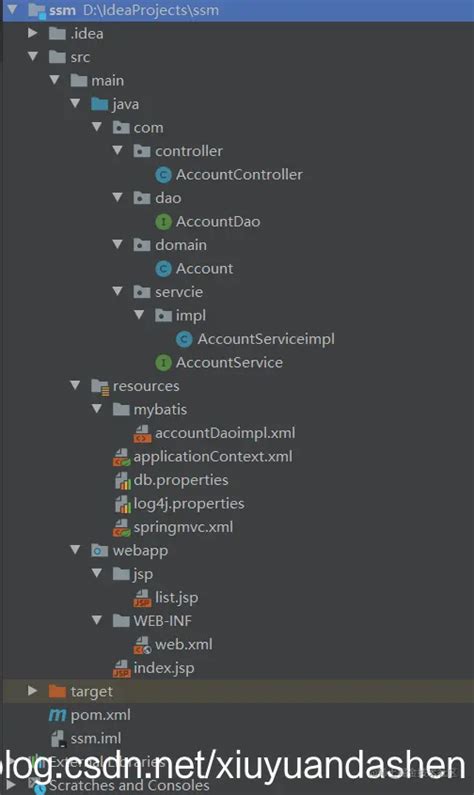The image size is (474, 795).
Task: Select log4j.properties file
Action: tap(189, 503)
